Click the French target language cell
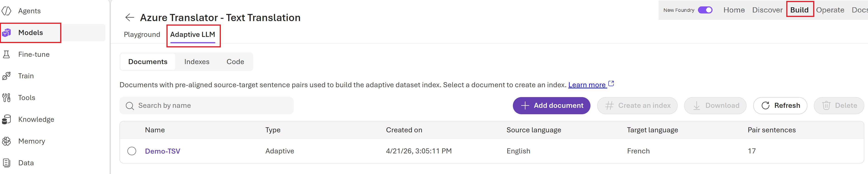 638,151
